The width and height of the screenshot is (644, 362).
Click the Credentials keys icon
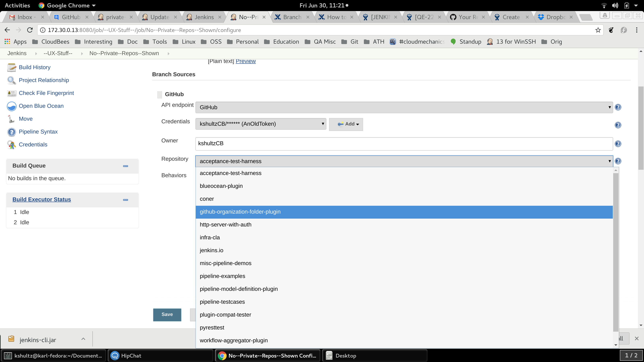click(x=11, y=145)
